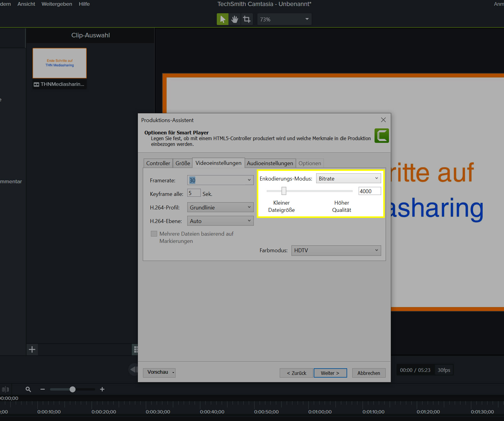Select the arrow pointer edit tool
Screen dimensions: 504x421
point(222,19)
